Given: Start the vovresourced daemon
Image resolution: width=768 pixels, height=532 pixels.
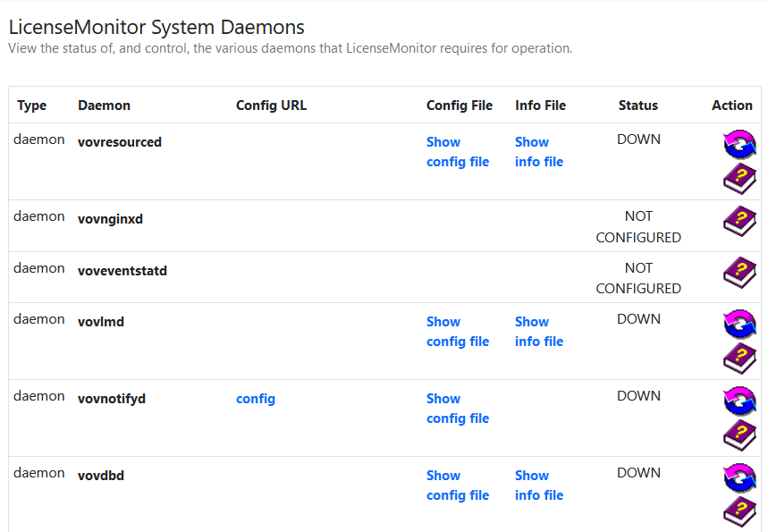Looking at the screenshot, I should (739, 143).
